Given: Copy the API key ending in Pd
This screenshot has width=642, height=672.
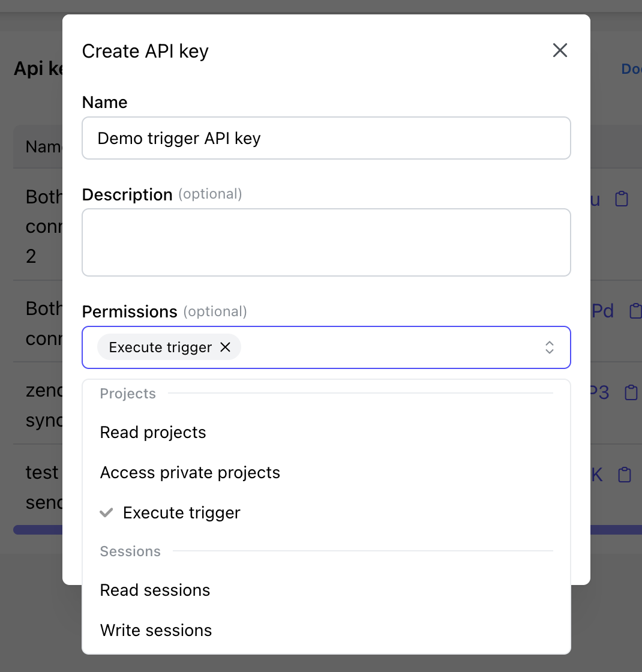Looking at the screenshot, I should click(x=634, y=311).
